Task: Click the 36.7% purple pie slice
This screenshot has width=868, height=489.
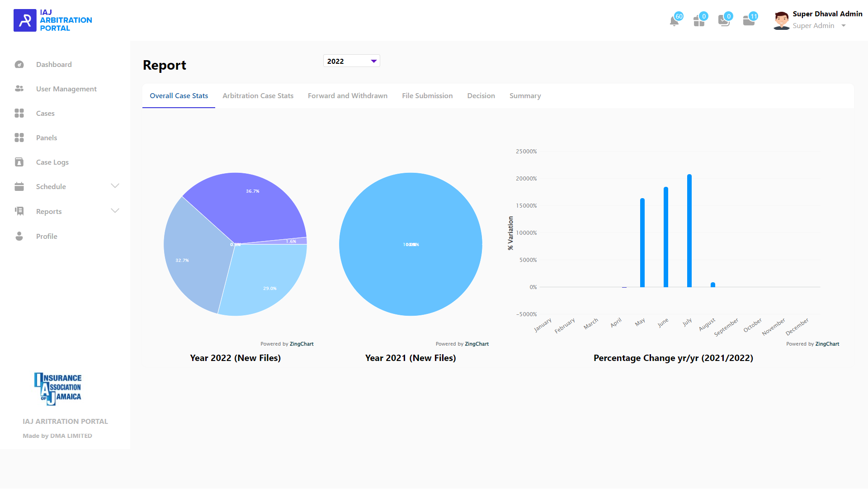Action: (x=253, y=204)
